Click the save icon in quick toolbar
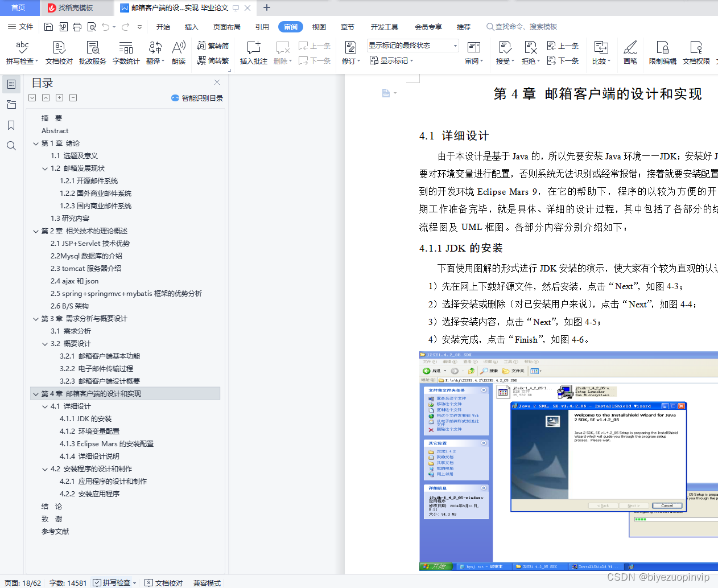This screenshot has height=588, width=718. (48, 27)
